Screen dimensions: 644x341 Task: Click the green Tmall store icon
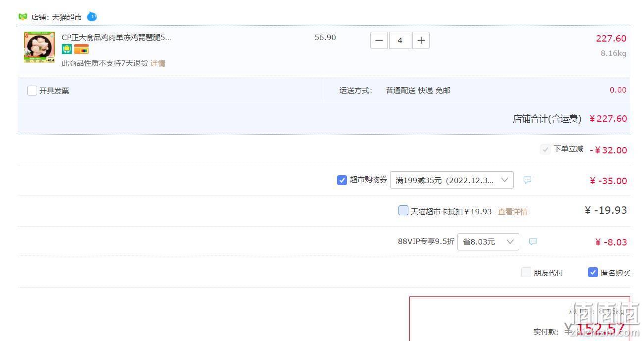pos(22,16)
